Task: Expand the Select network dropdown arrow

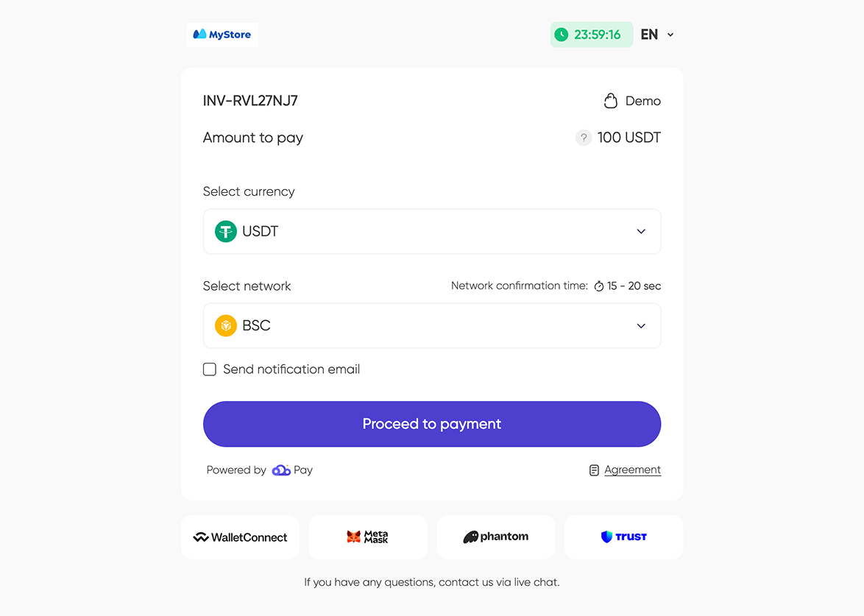Action: [x=641, y=325]
